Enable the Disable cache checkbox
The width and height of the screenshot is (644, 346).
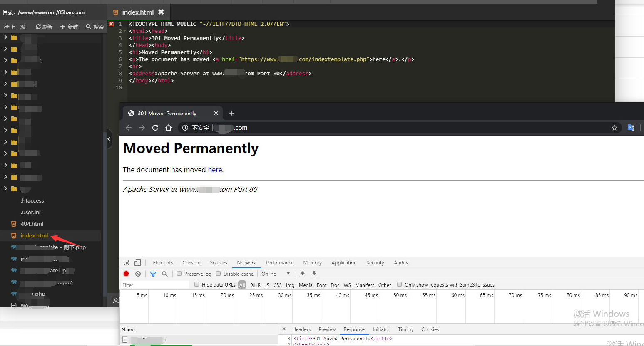(x=218, y=274)
